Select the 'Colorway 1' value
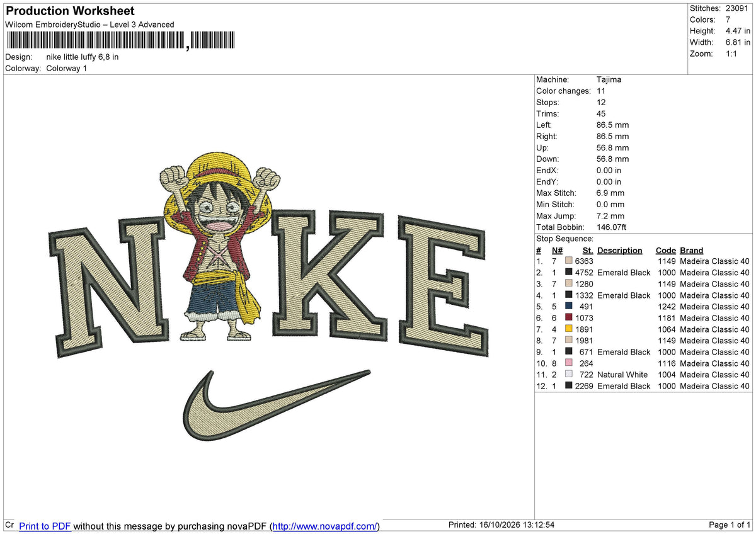Screen dimensions: 756x534 coord(67,68)
